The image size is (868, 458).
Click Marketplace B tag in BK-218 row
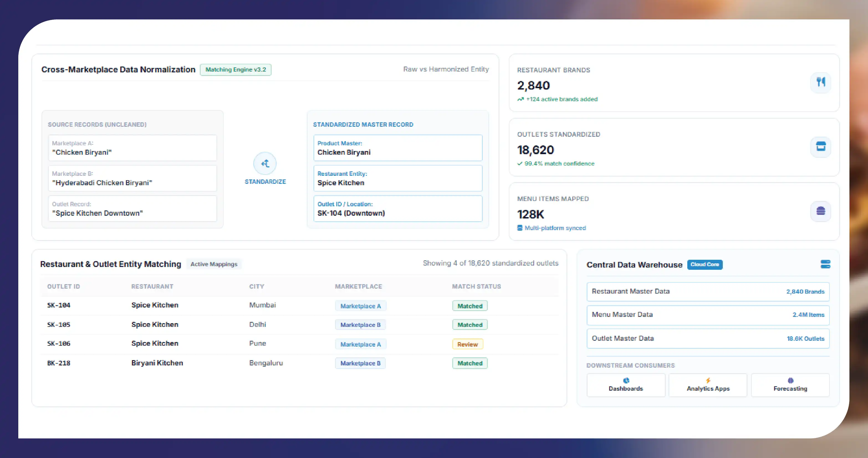point(360,363)
